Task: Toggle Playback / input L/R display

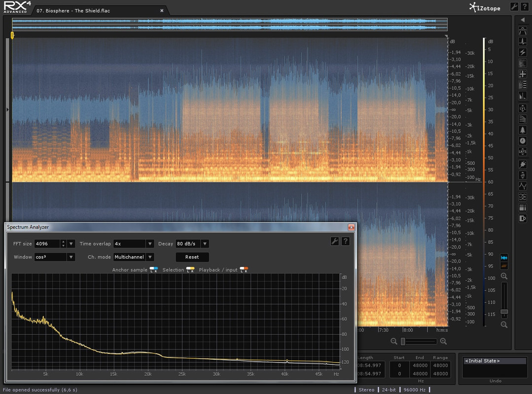Action: (244, 270)
